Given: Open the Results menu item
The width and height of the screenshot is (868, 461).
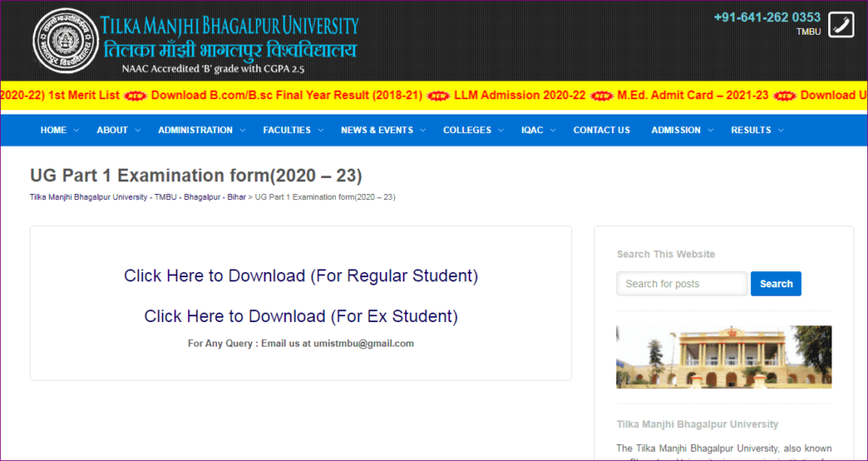Looking at the screenshot, I should click(756, 130).
